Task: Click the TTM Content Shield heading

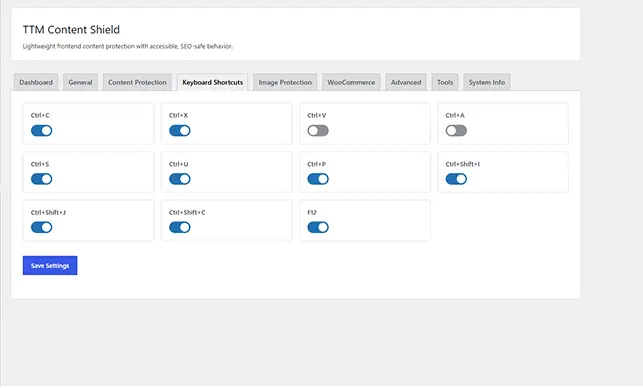Action: 71,30
